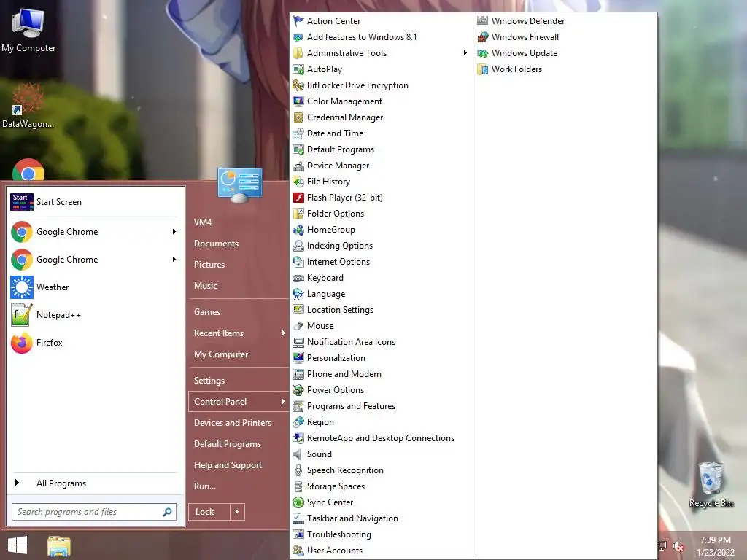Click File History icon
The height and width of the screenshot is (560, 747).
(x=298, y=182)
